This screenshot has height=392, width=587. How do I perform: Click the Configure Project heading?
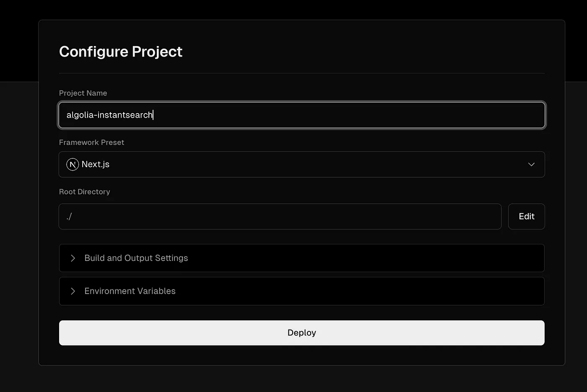coord(121,52)
